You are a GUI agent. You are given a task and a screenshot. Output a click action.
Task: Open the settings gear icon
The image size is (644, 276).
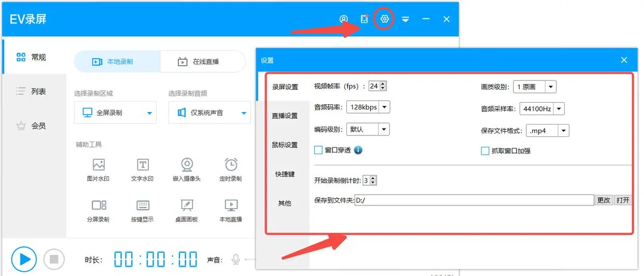pos(384,19)
